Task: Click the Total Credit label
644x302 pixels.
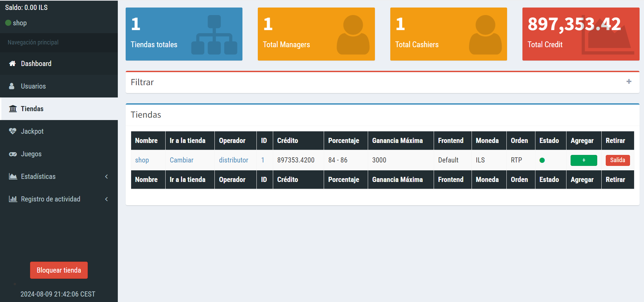Action: pos(545,44)
